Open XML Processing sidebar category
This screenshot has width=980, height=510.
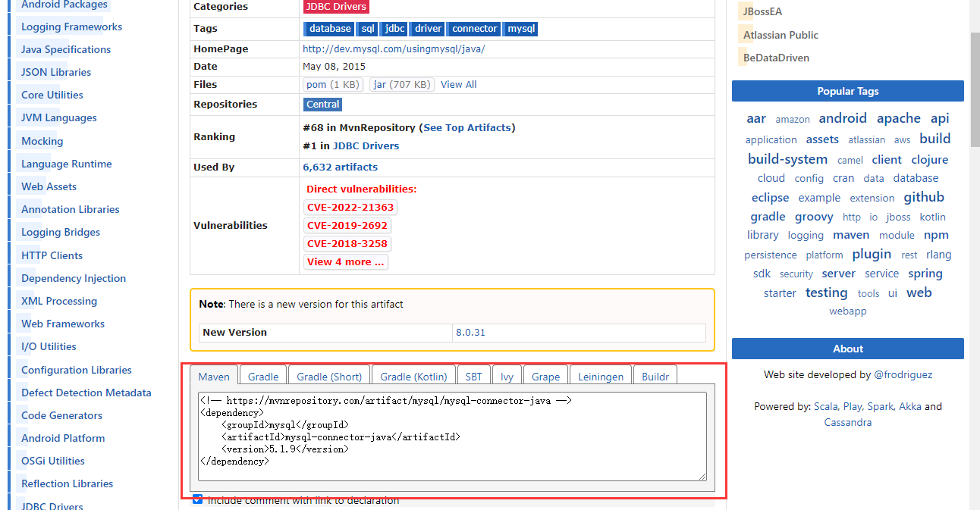59,301
